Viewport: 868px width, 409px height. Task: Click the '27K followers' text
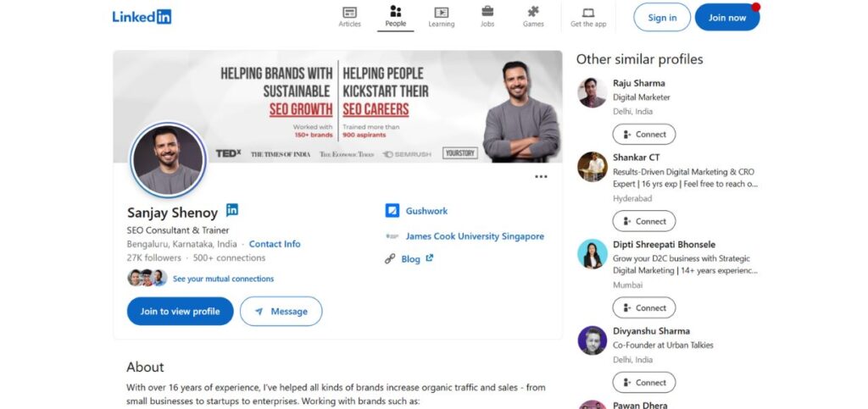[x=154, y=257]
